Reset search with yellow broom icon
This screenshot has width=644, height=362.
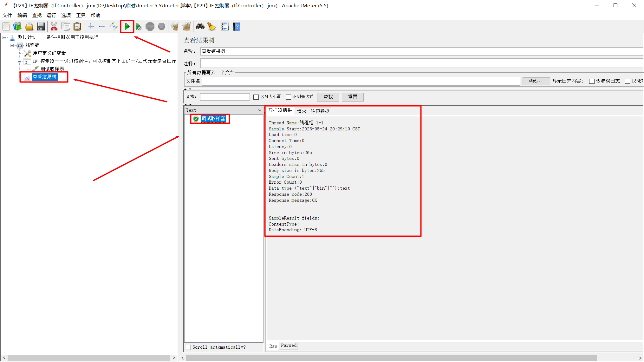pos(211,27)
